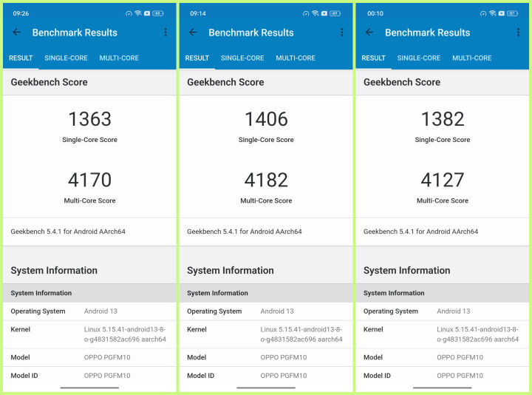Image resolution: width=532 pixels, height=395 pixels.
Task: Tap battery indicator in 09:14 screen
Action: point(335,13)
